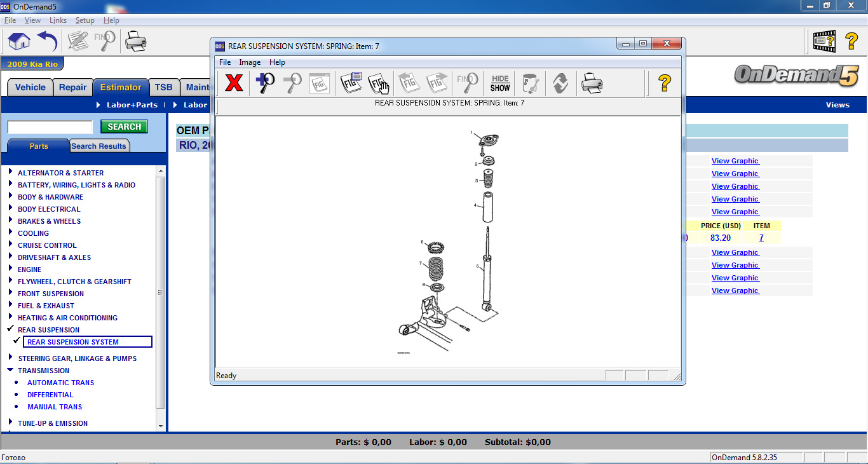
Task: Expand the BATTERY, WIRING, LIGHTS & RADIO arrow
Action: 11,184
